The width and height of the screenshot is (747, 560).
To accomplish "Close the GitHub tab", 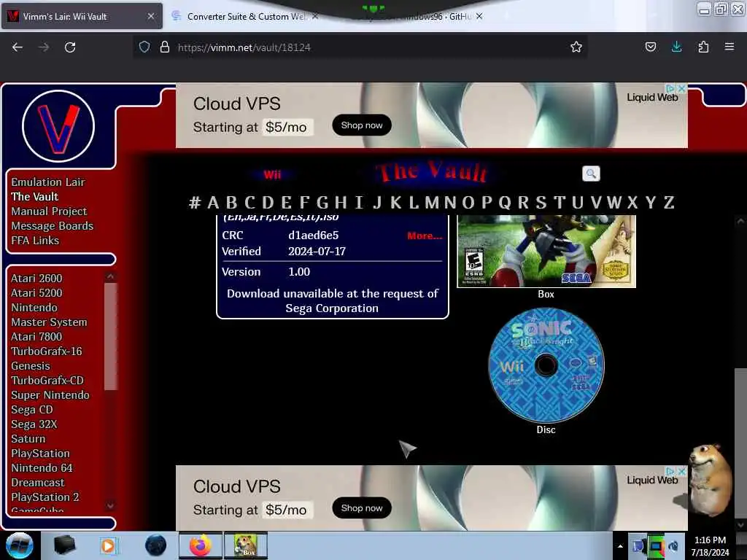I will coord(479,16).
